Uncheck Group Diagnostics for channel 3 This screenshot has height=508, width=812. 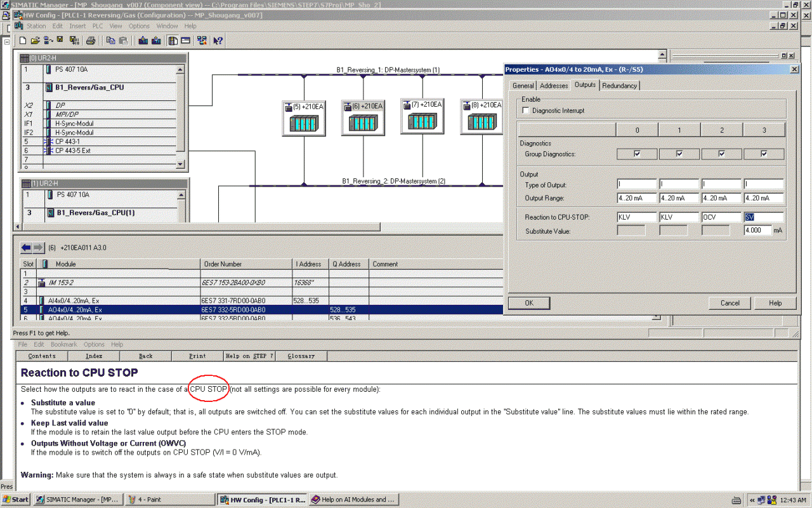pyautogui.click(x=764, y=154)
